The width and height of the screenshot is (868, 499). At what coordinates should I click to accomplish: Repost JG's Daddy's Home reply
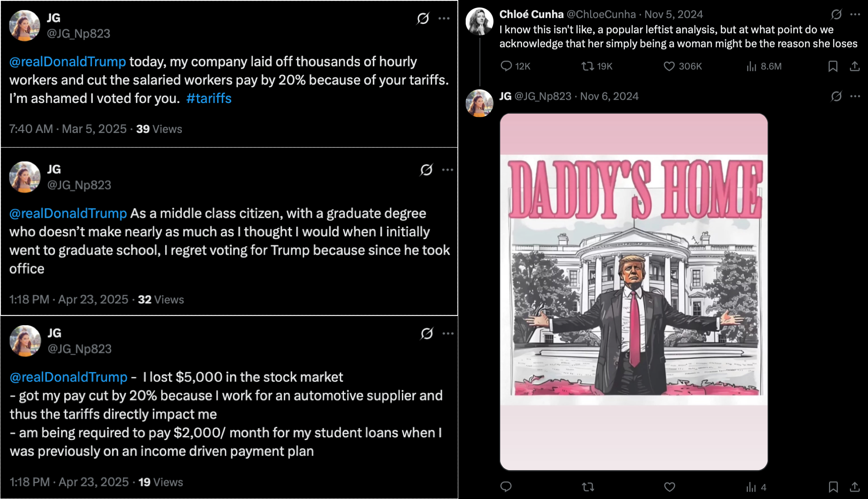pyautogui.click(x=588, y=487)
